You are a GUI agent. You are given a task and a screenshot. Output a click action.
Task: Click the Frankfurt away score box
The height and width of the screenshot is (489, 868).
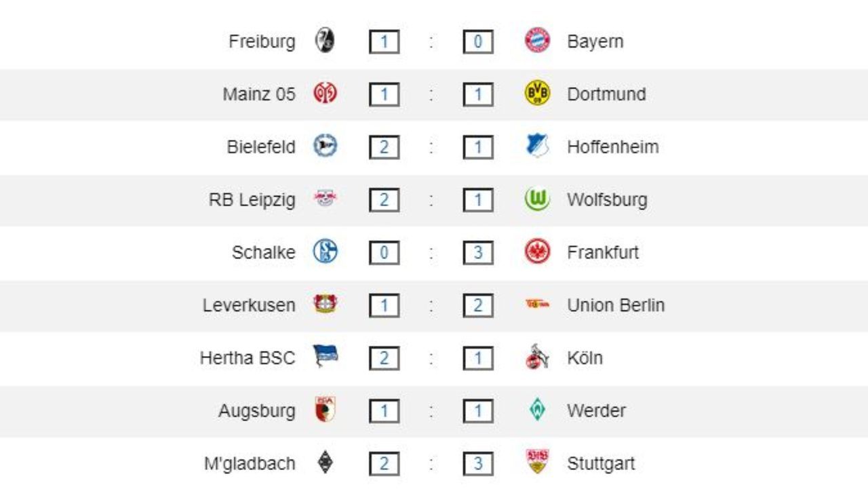477,253
